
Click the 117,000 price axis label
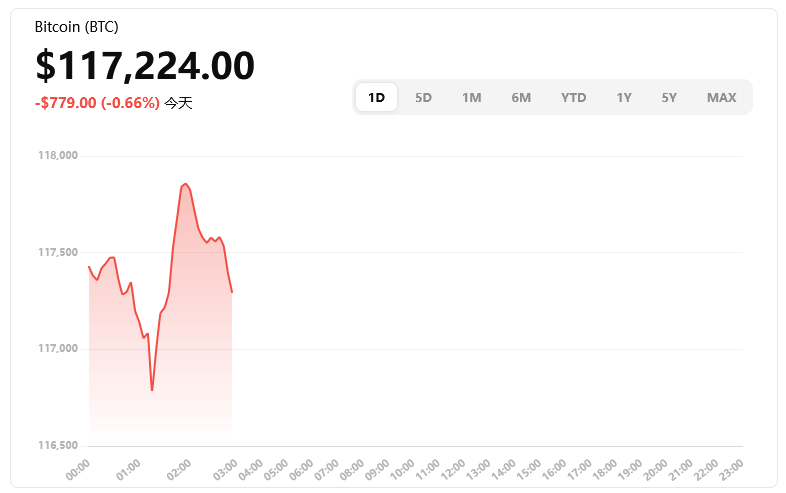coord(58,349)
